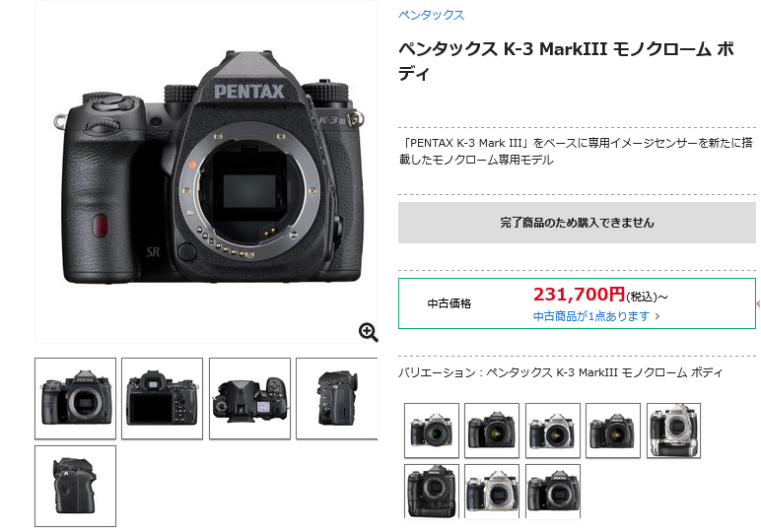Choose the fourth variation in the top row
This screenshot has height=532, width=761.
[613, 431]
